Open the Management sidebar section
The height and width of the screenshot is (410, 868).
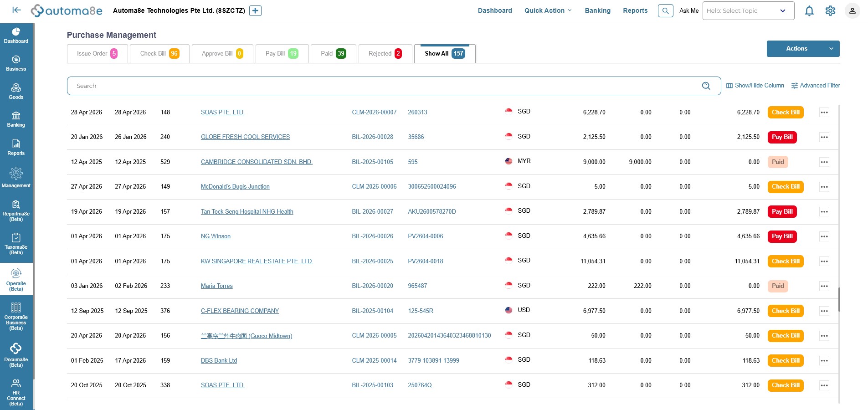[16, 178]
